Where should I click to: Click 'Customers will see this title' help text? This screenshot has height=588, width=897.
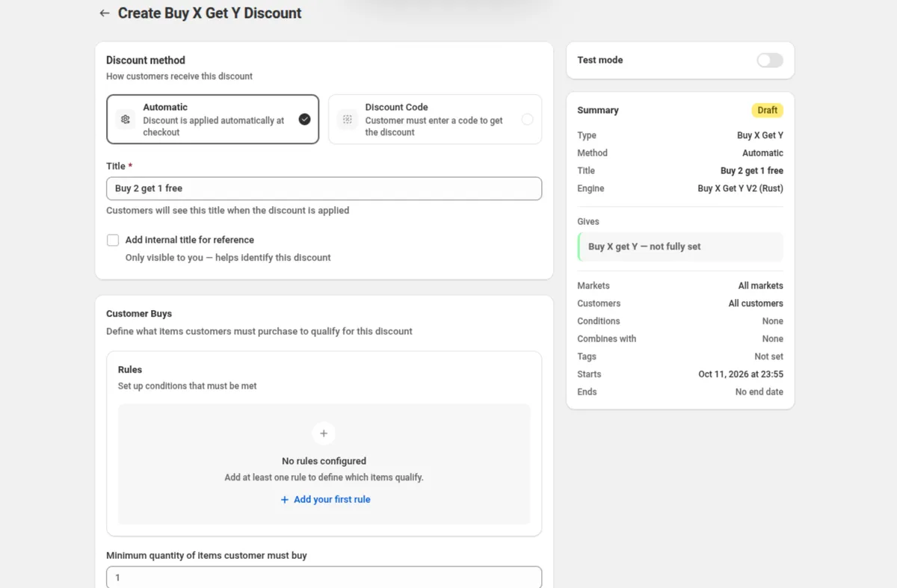pos(228,211)
